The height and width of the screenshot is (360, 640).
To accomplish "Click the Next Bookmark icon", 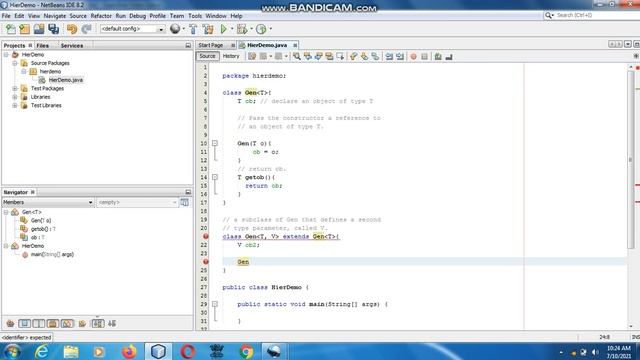I will click(364, 56).
